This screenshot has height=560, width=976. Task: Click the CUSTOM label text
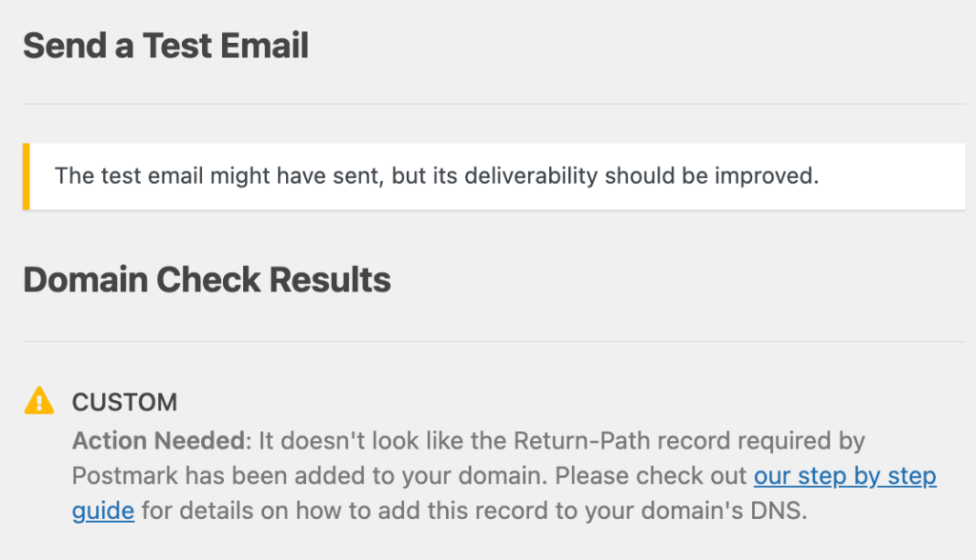point(124,403)
